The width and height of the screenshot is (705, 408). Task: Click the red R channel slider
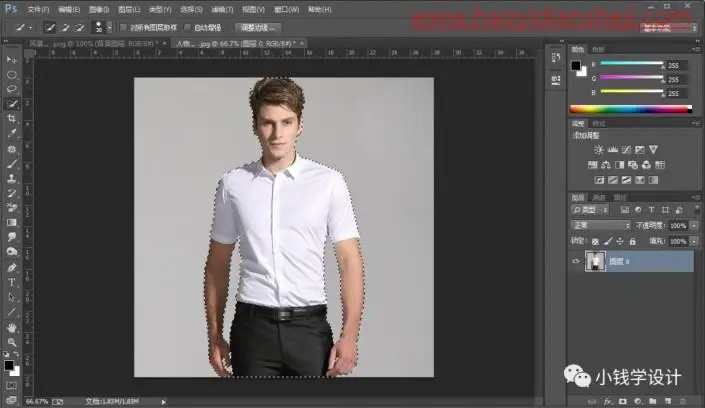tap(632, 63)
